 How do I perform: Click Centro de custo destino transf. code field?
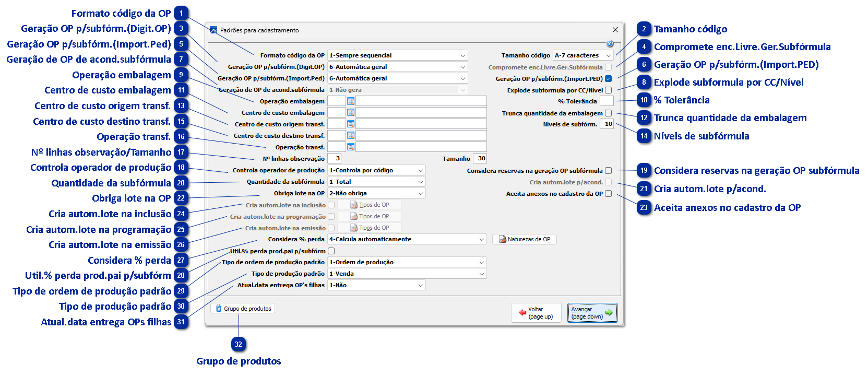pos(337,136)
